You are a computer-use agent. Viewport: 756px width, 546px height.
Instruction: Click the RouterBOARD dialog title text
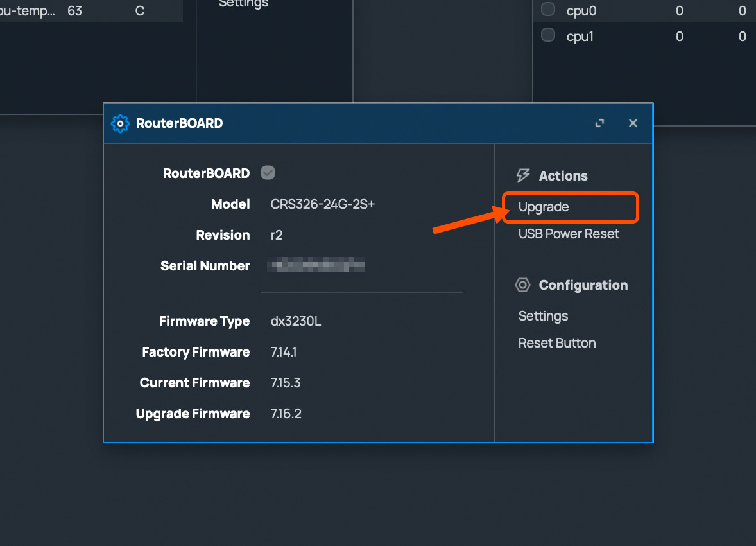(x=179, y=123)
